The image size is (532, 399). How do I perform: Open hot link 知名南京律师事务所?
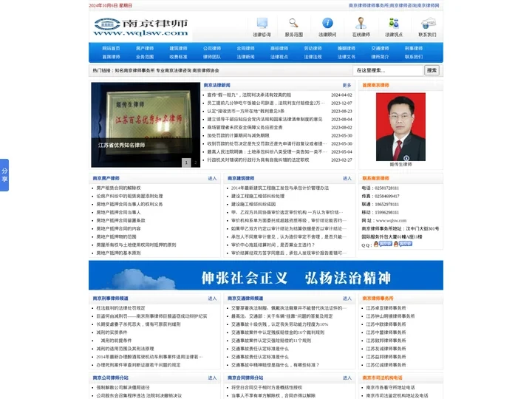click(134, 71)
